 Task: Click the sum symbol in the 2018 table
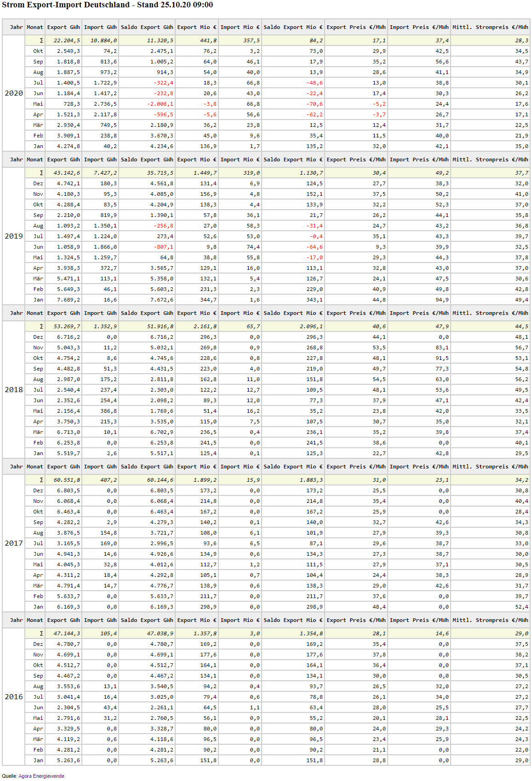point(41,326)
